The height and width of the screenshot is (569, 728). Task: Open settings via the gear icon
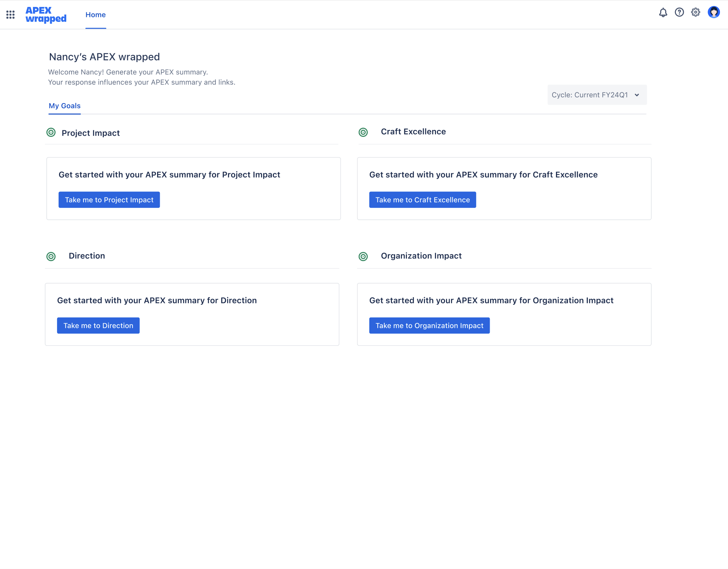point(695,13)
